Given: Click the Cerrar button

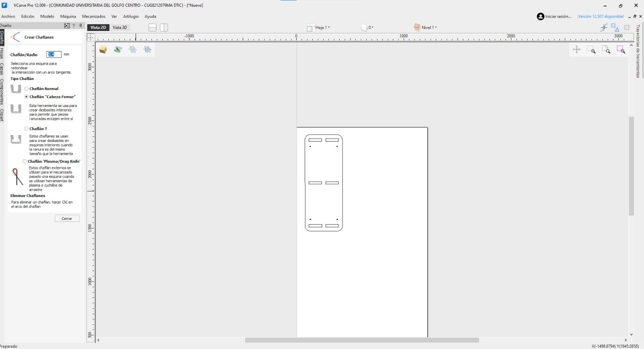Looking at the screenshot, I should (x=67, y=218).
